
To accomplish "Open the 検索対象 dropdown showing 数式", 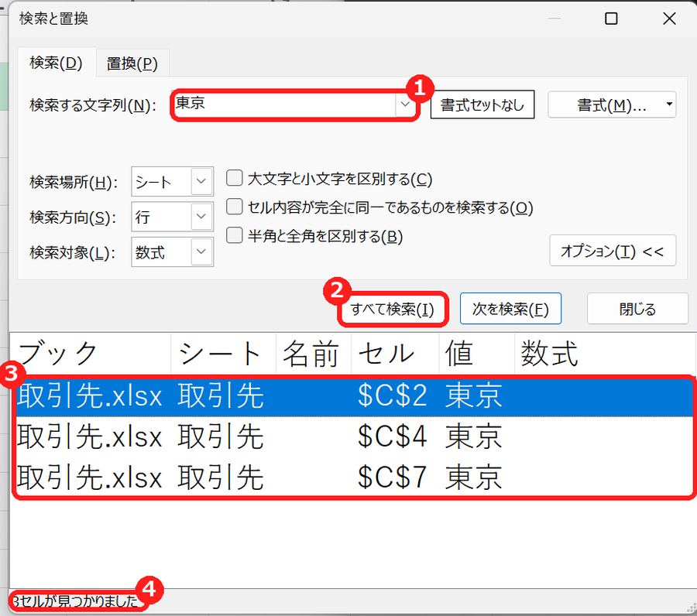I will (173, 252).
